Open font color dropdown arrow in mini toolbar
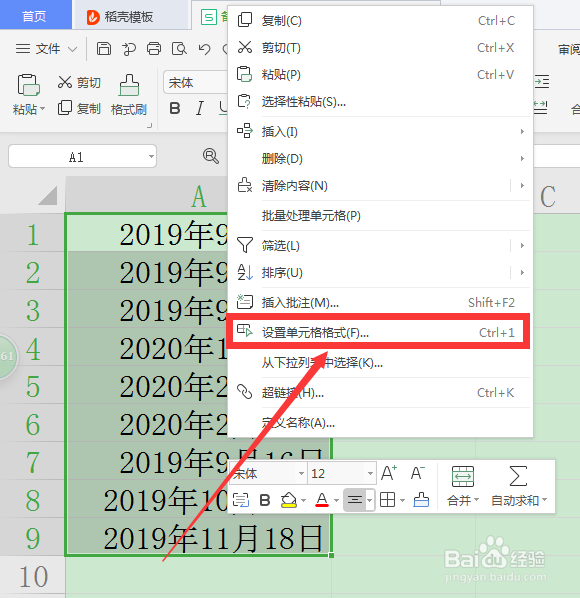580x598 pixels. pos(336,500)
